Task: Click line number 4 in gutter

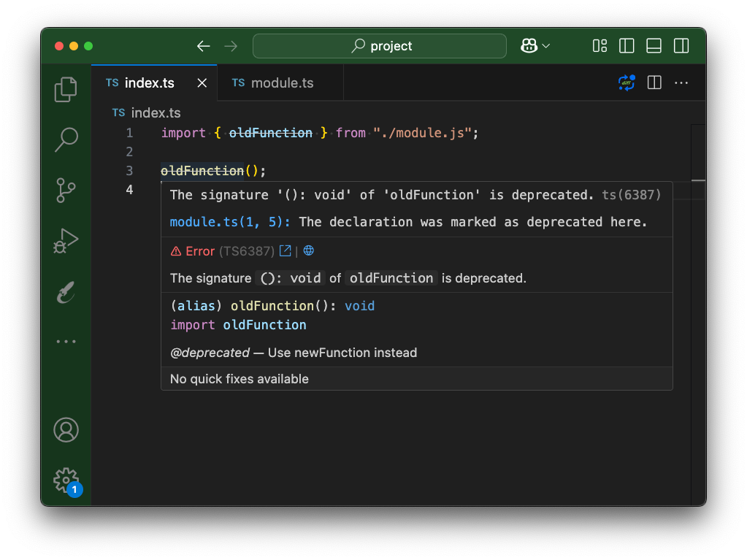Action: tap(129, 190)
